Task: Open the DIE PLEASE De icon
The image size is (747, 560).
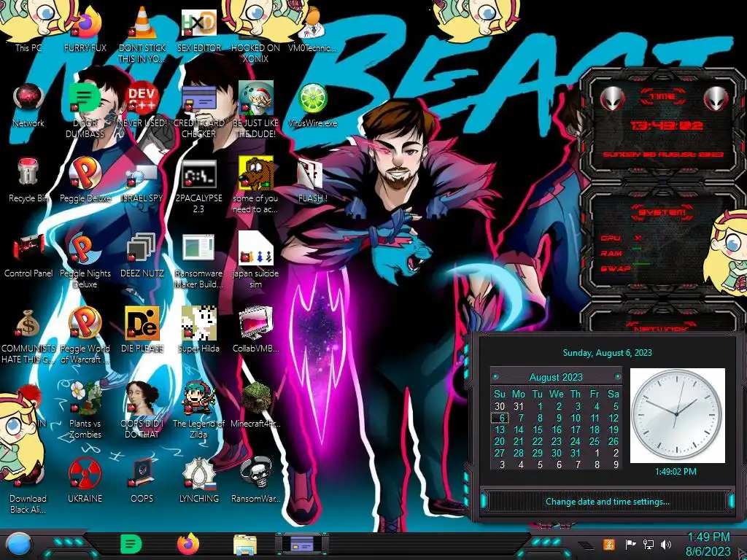Action: coord(142,330)
